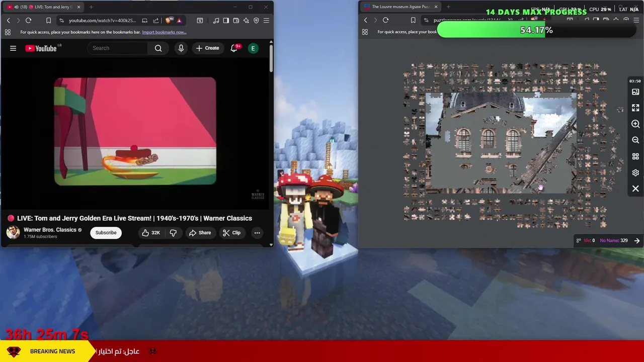Open Leo AI sparkle icon in YouTube window

coord(246,21)
